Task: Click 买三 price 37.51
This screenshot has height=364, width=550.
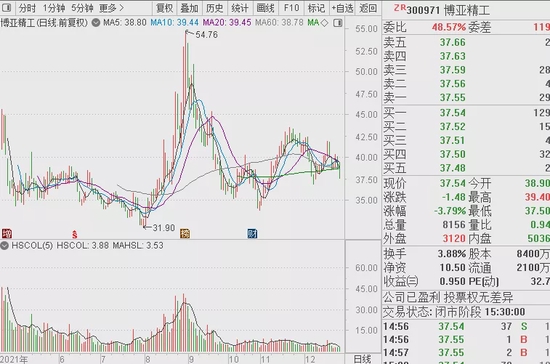Action: coord(452,140)
